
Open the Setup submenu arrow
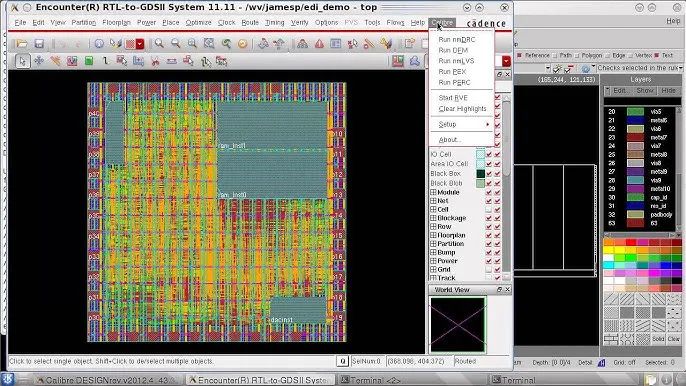pos(487,125)
